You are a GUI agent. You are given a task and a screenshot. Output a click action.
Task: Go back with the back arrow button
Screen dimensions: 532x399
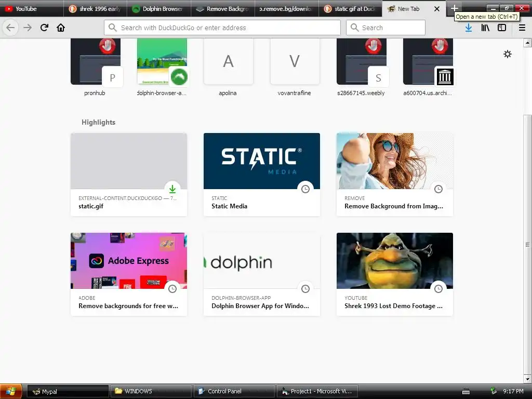point(10,28)
